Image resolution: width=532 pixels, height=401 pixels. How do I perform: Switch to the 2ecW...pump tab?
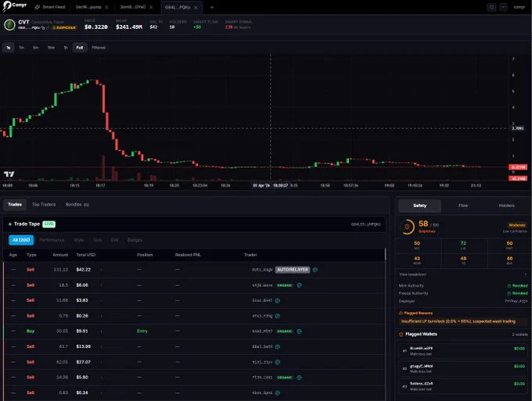click(x=88, y=7)
